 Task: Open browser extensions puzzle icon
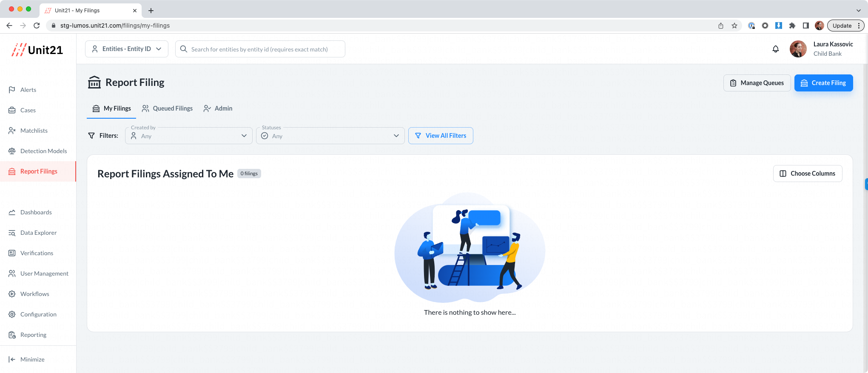792,26
